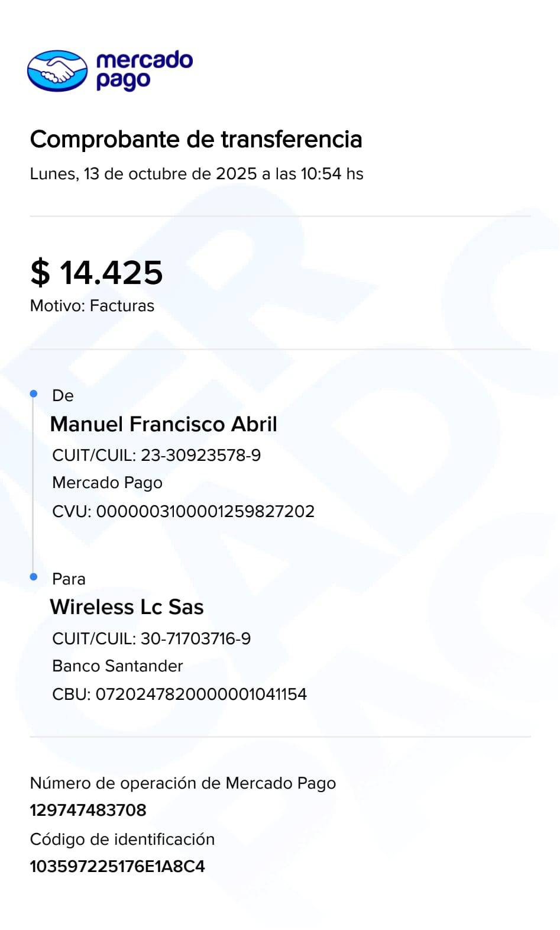This screenshot has height=930, width=560.
Task: Select sender name Manuel Francisco Abril
Action: pyautogui.click(x=163, y=424)
